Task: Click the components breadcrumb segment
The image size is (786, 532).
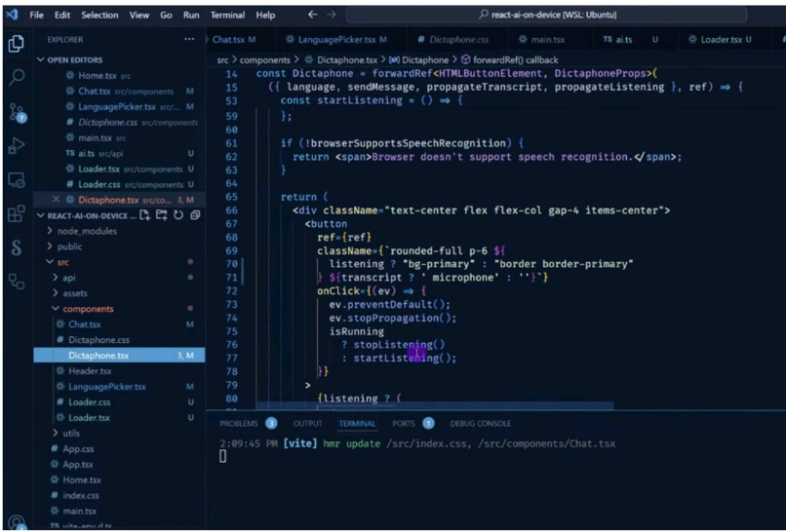Action: pyautogui.click(x=264, y=60)
